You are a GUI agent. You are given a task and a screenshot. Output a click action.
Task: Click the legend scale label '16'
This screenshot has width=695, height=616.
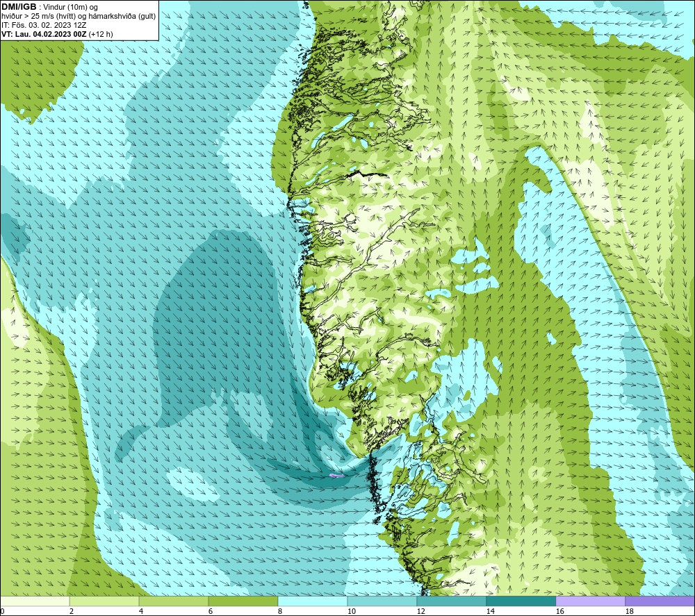coord(559,612)
